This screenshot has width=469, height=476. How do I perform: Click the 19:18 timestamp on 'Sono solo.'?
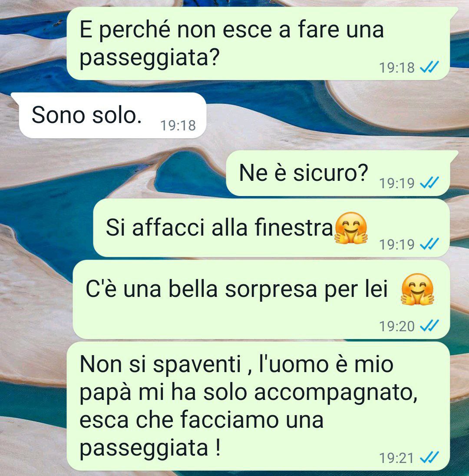pyautogui.click(x=178, y=125)
